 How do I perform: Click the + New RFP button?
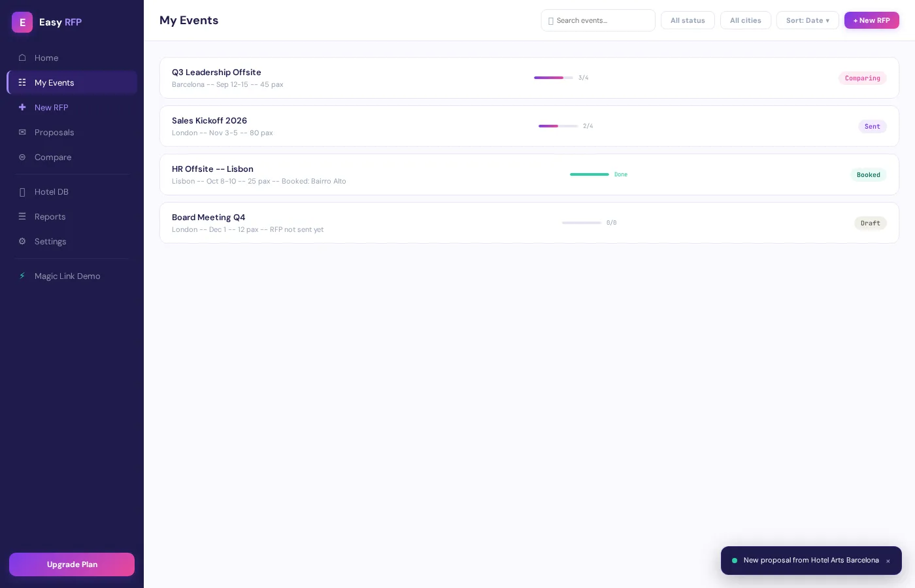(872, 20)
